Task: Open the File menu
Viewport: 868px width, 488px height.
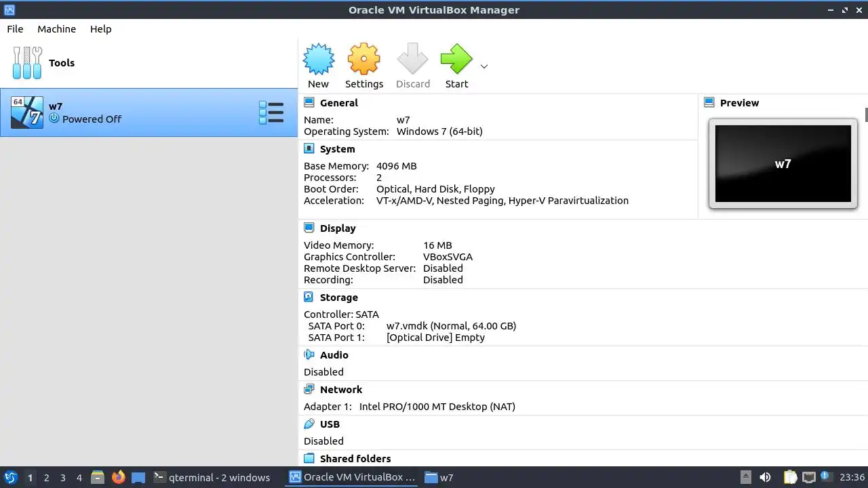Action: [15, 29]
